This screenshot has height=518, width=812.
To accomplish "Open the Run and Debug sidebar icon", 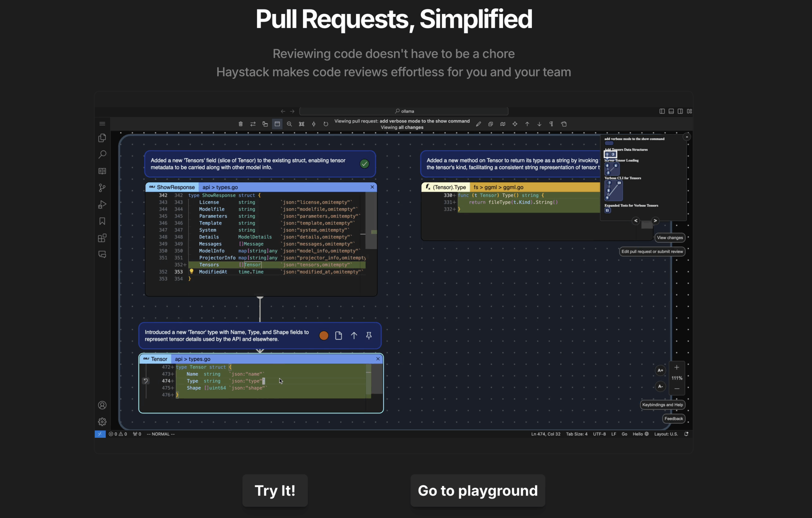I will tap(102, 205).
